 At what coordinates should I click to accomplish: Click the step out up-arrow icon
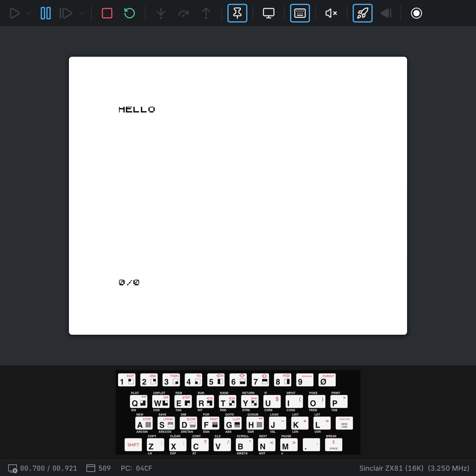pyautogui.click(x=206, y=13)
